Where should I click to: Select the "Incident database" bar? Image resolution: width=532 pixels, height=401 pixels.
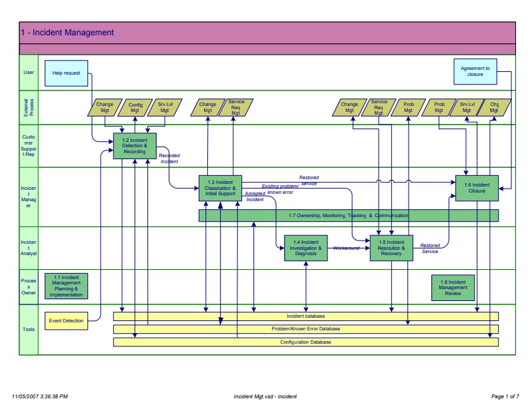306,316
